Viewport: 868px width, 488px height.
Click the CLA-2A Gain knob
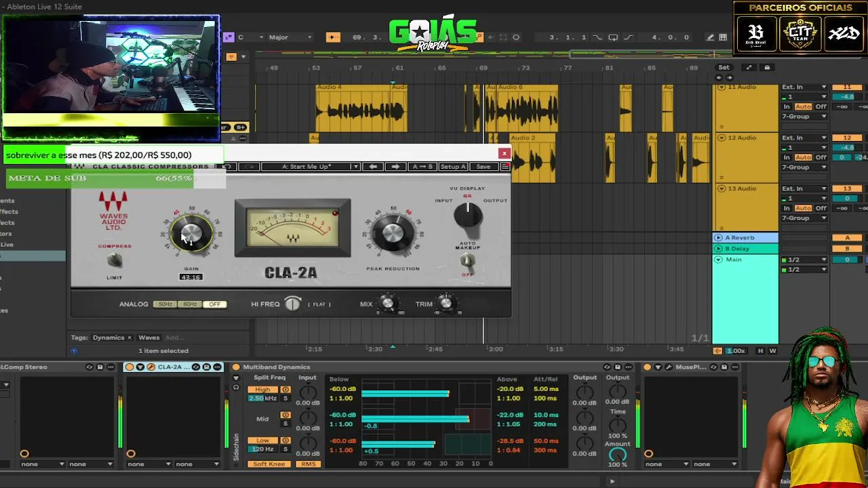(191, 234)
